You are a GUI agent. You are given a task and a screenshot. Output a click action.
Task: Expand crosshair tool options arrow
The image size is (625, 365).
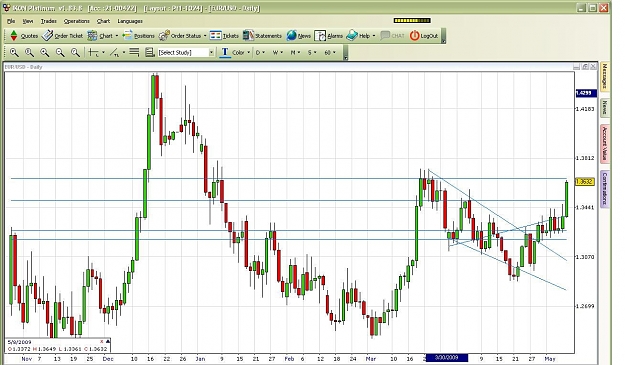(x=103, y=52)
